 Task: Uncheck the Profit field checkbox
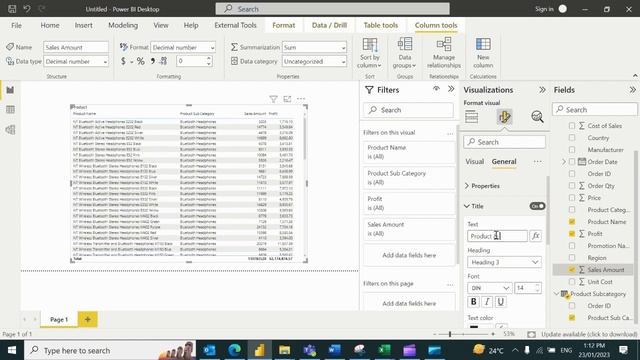click(572, 233)
